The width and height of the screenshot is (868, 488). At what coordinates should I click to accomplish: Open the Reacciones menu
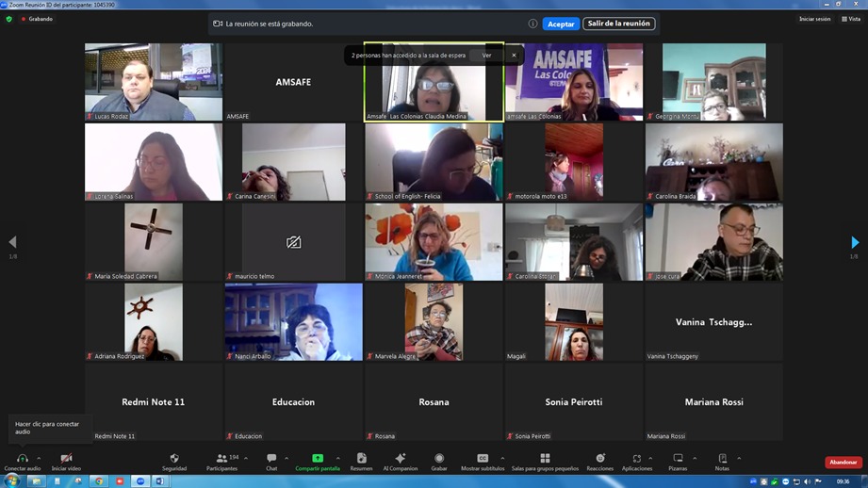coord(599,460)
